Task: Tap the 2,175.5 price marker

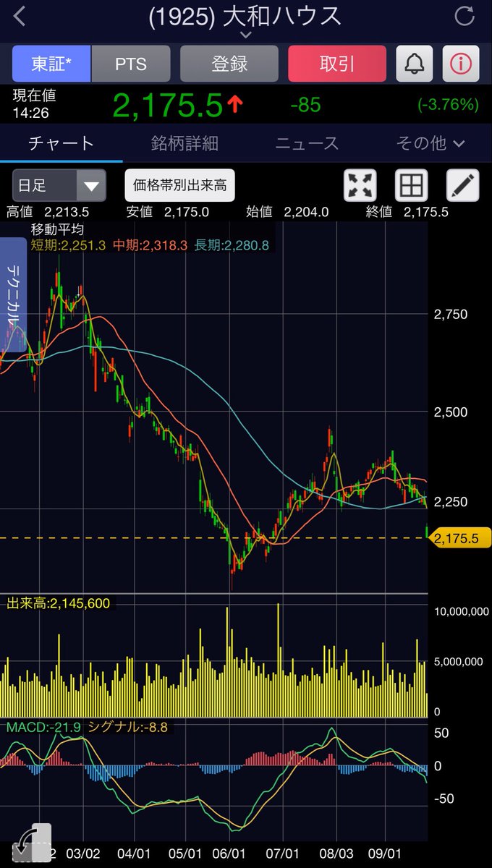Action: [x=461, y=538]
